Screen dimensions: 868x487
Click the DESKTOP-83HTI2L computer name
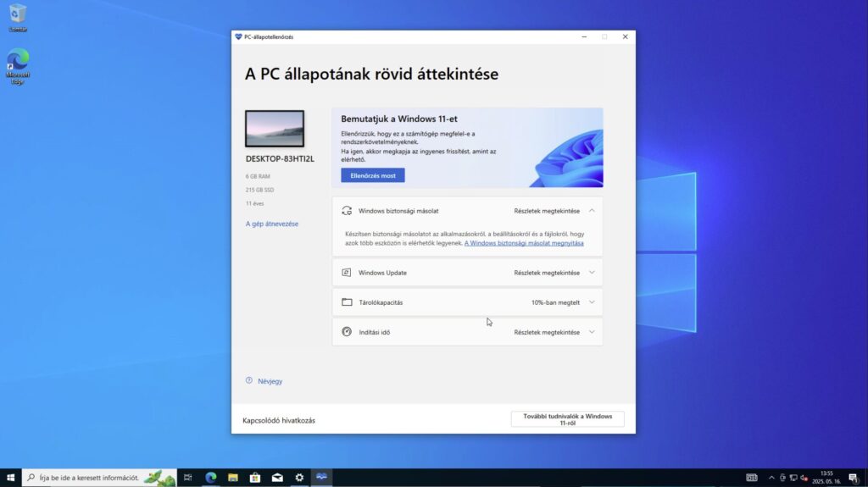coord(280,159)
